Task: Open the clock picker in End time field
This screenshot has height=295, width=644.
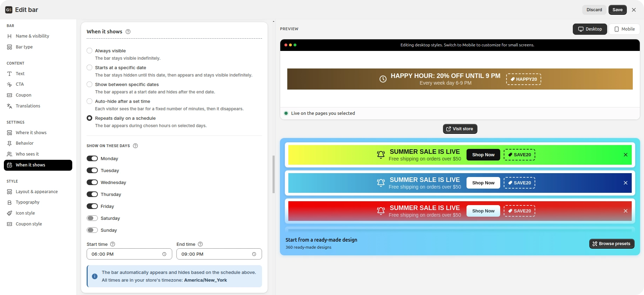Action: pyautogui.click(x=254, y=254)
